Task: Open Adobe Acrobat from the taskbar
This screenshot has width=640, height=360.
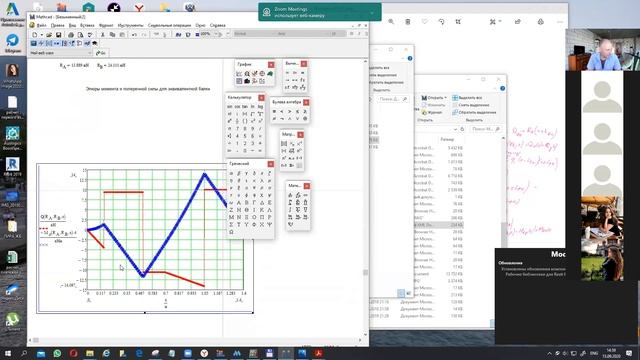Action: click(x=318, y=353)
